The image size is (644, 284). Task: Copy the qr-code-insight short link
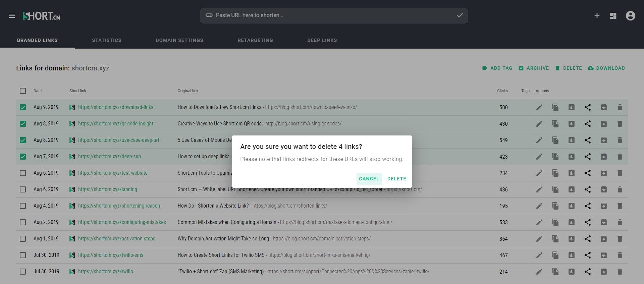555,124
